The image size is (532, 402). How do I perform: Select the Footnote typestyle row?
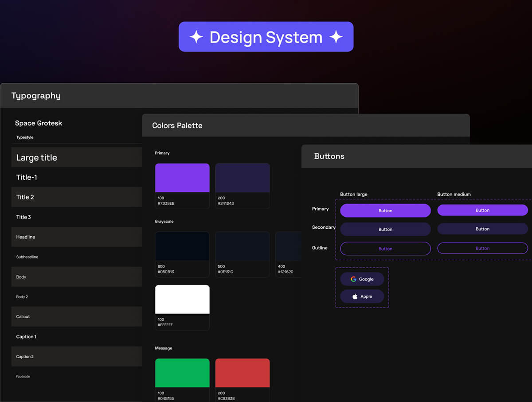76,377
